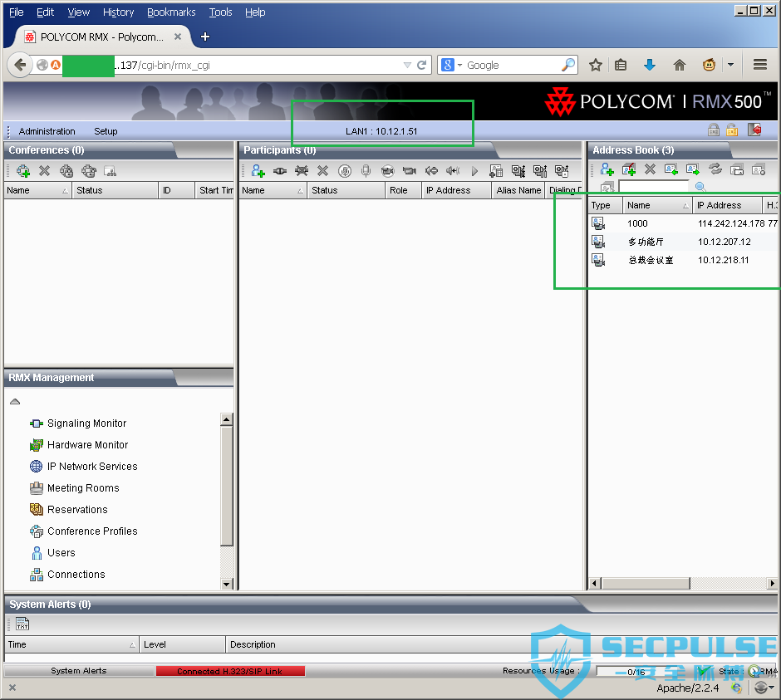This screenshot has height=700, width=781.
Task: Click the Lock Conference padlock icon
Action: pos(66,171)
